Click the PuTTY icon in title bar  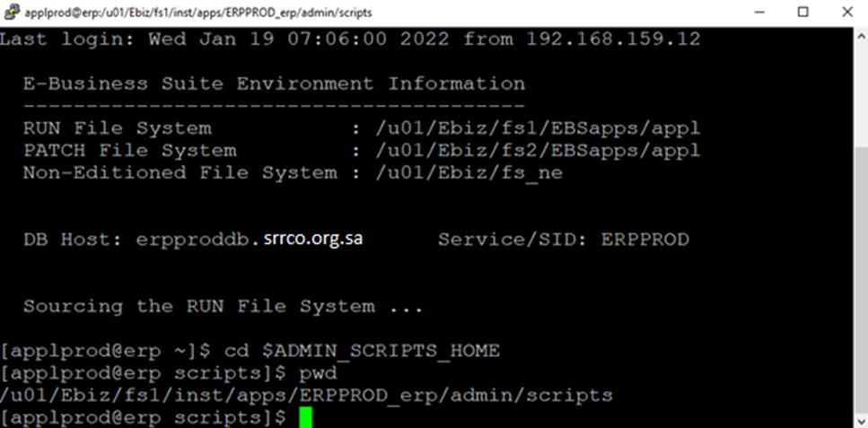pyautogui.click(x=13, y=13)
